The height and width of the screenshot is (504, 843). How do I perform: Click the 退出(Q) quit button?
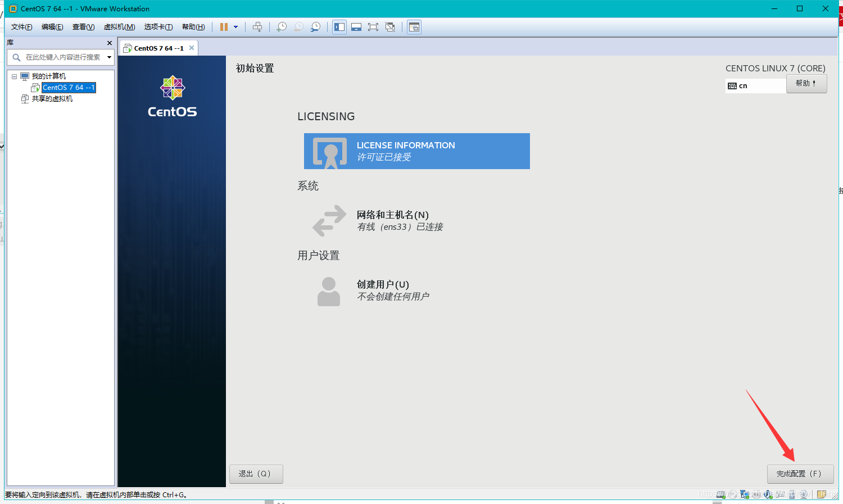click(256, 474)
